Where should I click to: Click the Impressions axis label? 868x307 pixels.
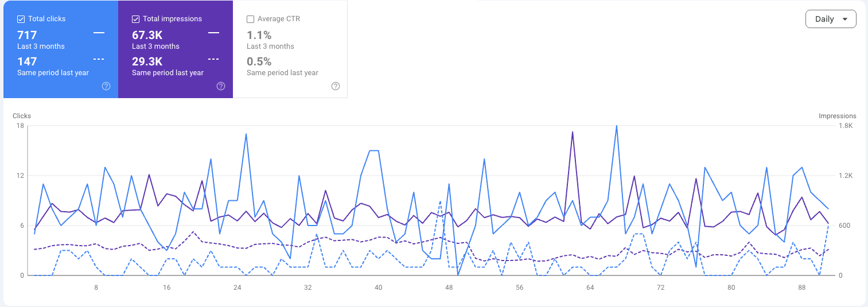837,116
